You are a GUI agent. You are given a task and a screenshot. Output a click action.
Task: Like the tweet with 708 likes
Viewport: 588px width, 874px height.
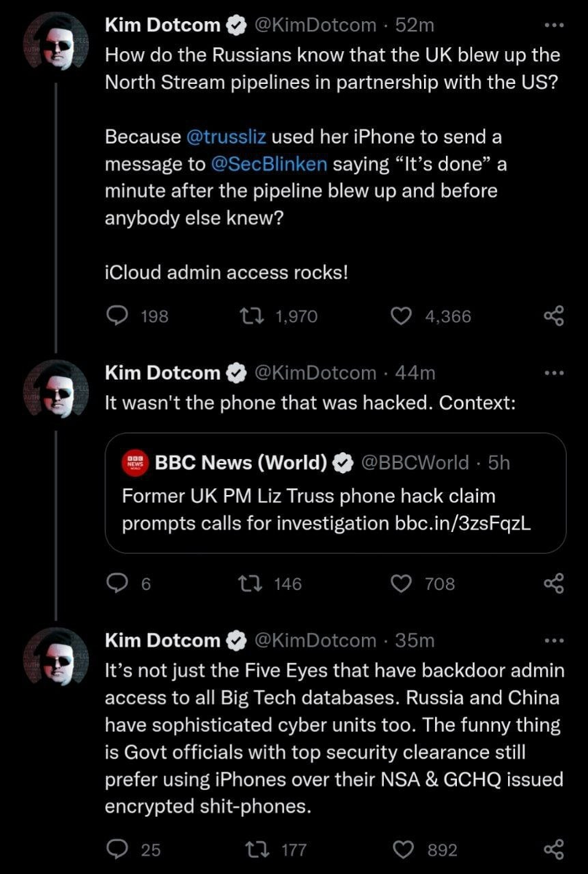coord(403,583)
